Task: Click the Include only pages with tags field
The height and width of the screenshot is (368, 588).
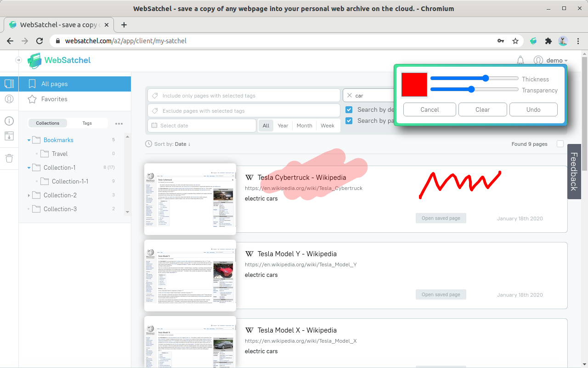Action: [x=244, y=96]
